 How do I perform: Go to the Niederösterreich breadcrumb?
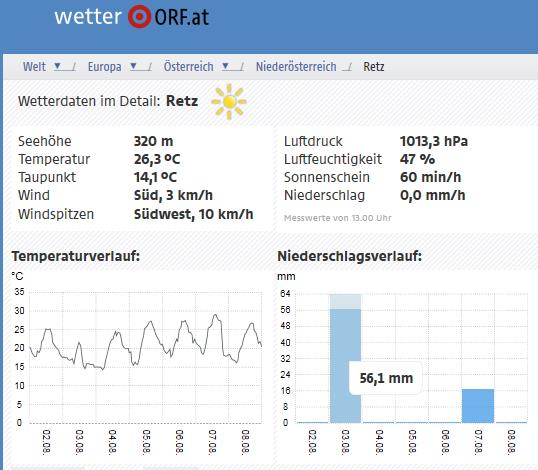point(296,67)
